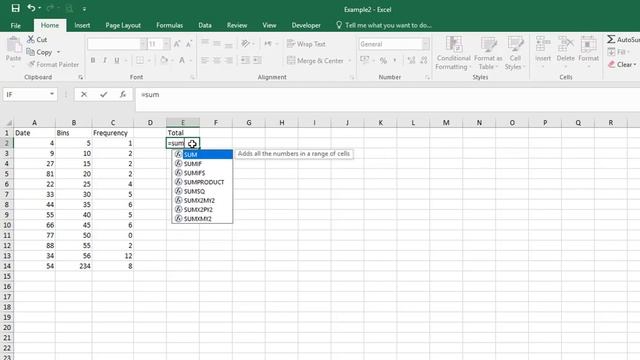This screenshot has height=360, width=640.
Task: Open the Font name dropdown
Action: 143,44
